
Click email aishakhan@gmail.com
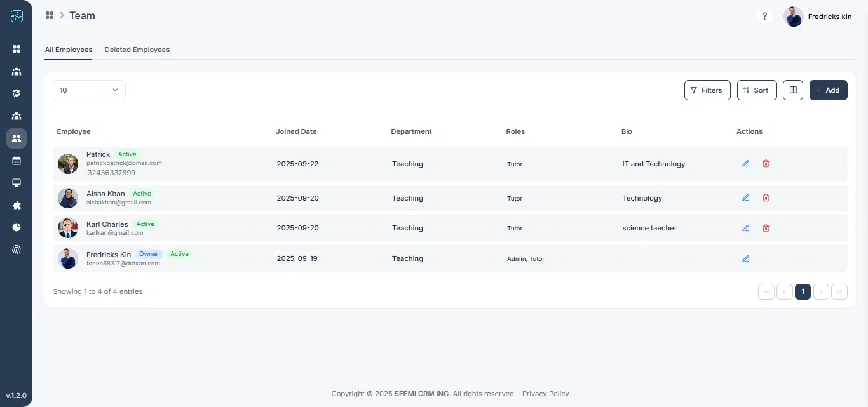click(119, 203)
